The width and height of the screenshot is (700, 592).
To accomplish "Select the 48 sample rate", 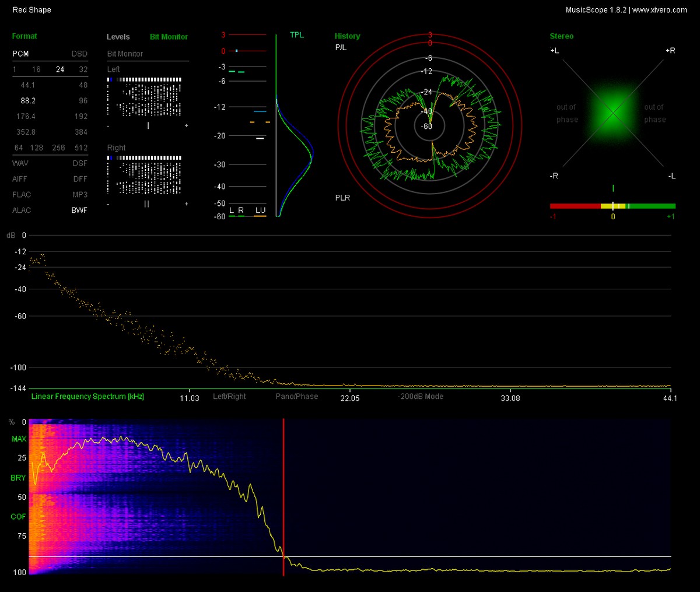I will [x=83, y=85].
